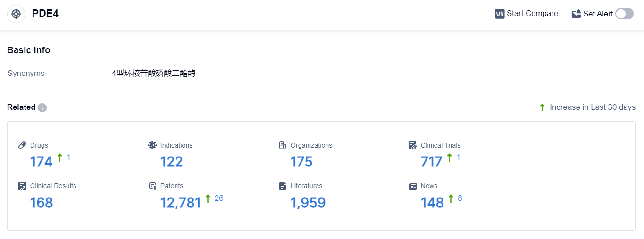
Task: Click the Literatures document icon
Action: 283,186
